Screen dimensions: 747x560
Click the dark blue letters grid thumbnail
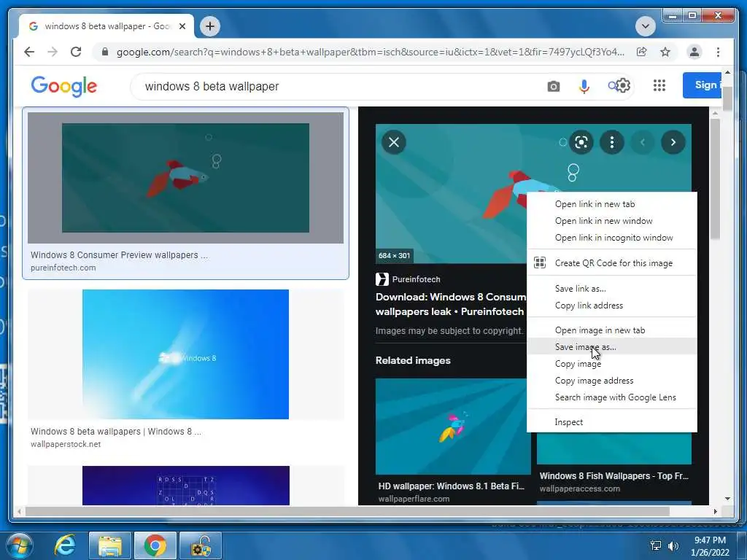pos(186,485)
